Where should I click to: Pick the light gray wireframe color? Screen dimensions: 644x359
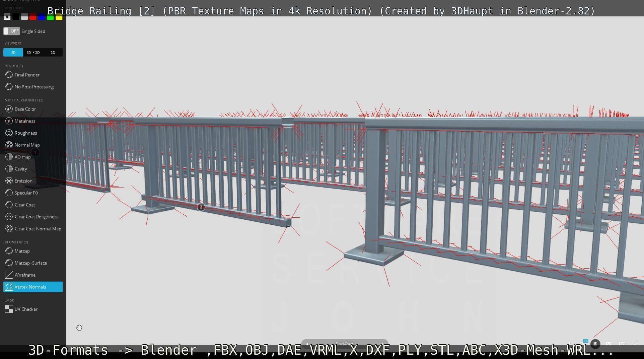click(24, 17)
